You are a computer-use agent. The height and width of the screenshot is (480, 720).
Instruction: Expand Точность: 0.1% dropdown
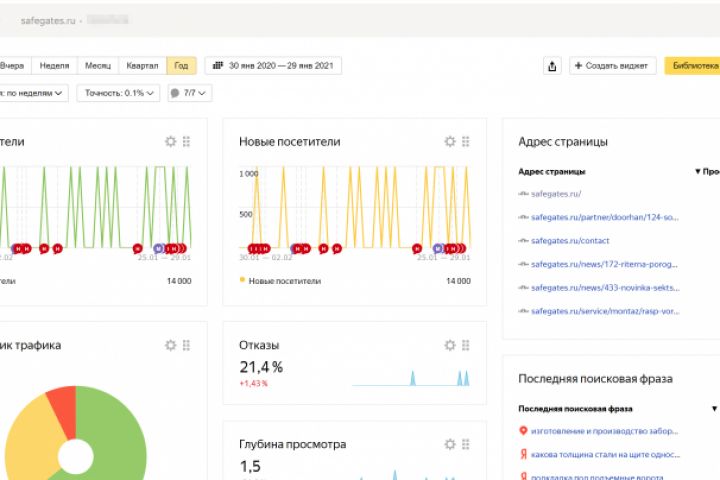coord(118,93)
